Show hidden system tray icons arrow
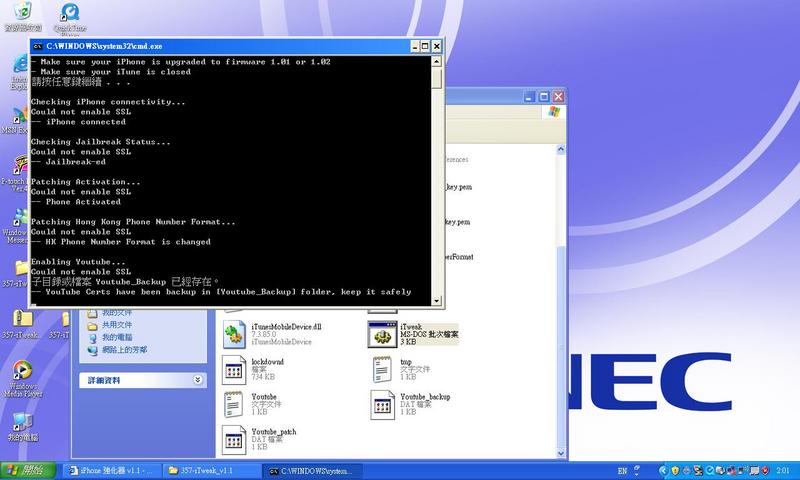Screen dimensions: 800x480 [x=663, y=470]
